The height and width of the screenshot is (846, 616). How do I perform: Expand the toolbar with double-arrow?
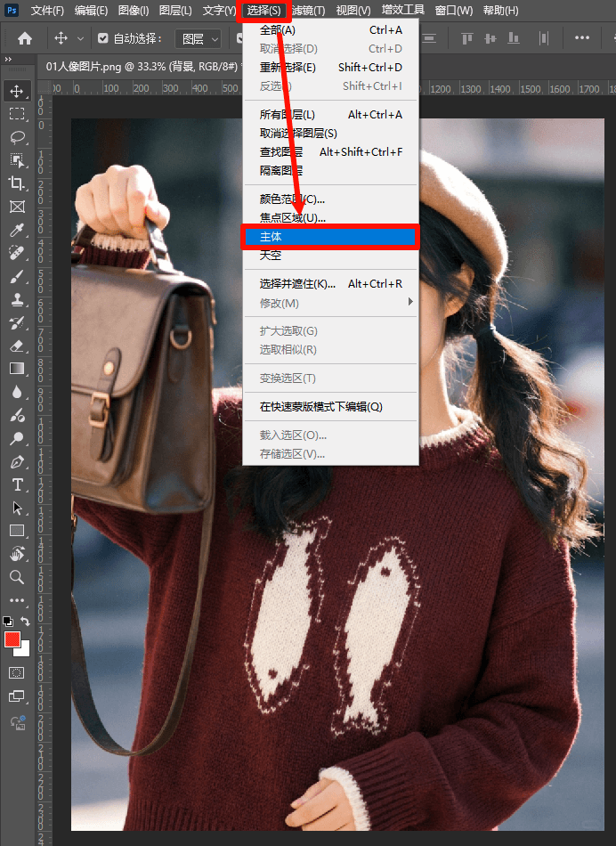(x=8, y=59)
